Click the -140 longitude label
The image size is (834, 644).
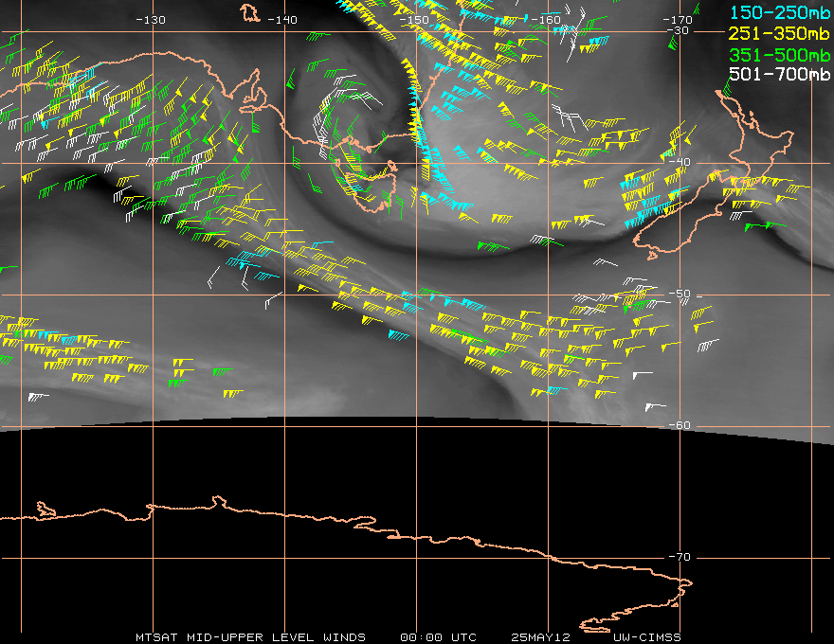(x=281, y=20)
